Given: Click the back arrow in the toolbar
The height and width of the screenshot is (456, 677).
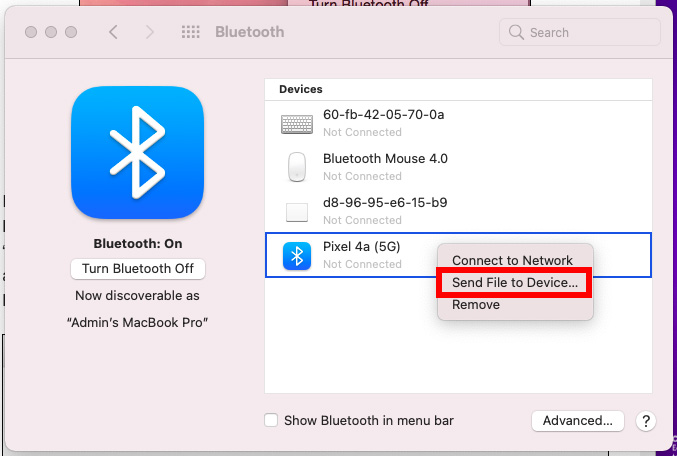Looking at the screenshot, I should tap(113, 32).
